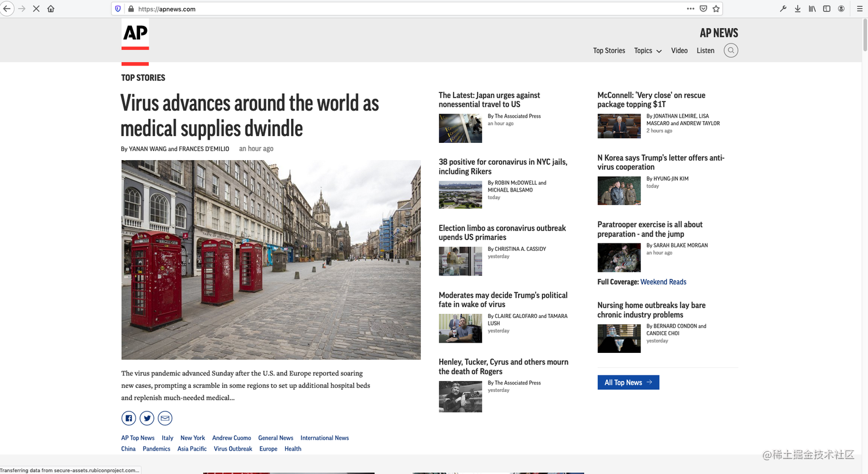868x474 pixels.
Task: Open the Listen nav item
Action: (706, 50)
